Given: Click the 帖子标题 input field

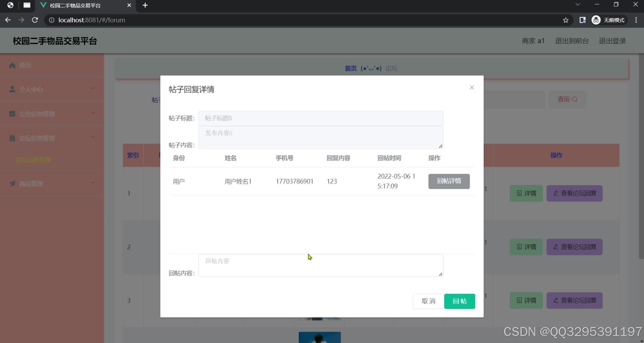Looking at the screenshot, I should pos(321,118).
